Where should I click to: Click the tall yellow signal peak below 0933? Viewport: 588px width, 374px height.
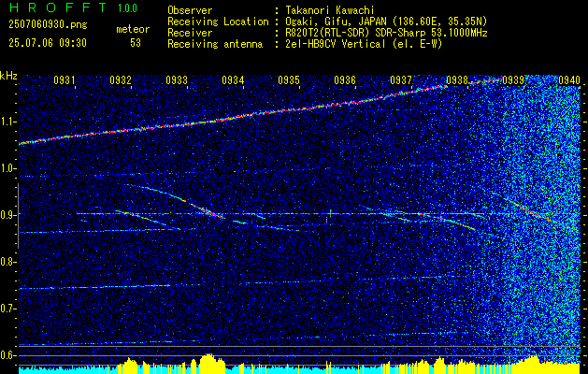(x=210, y=362)
